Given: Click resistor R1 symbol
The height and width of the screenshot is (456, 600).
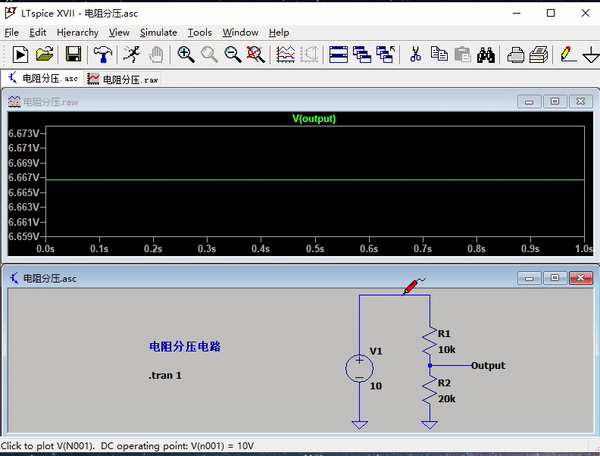Looking at the screenshot, I should [429, 342].
